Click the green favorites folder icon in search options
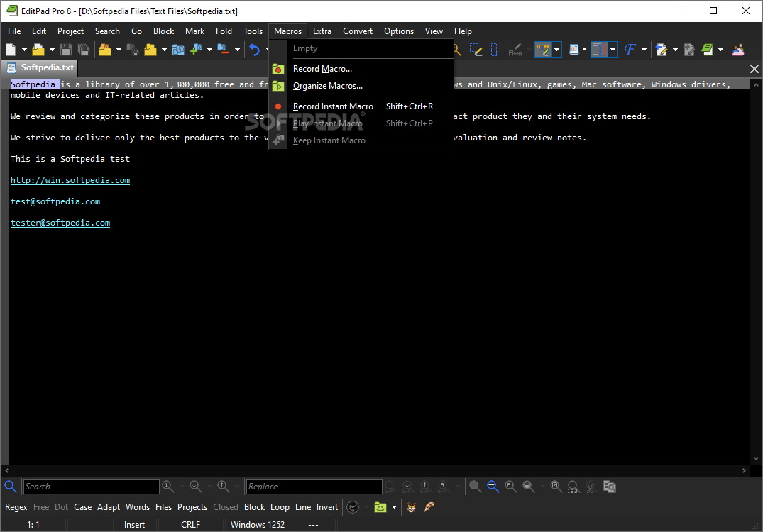The image size is (763, 532). [380, 507]
